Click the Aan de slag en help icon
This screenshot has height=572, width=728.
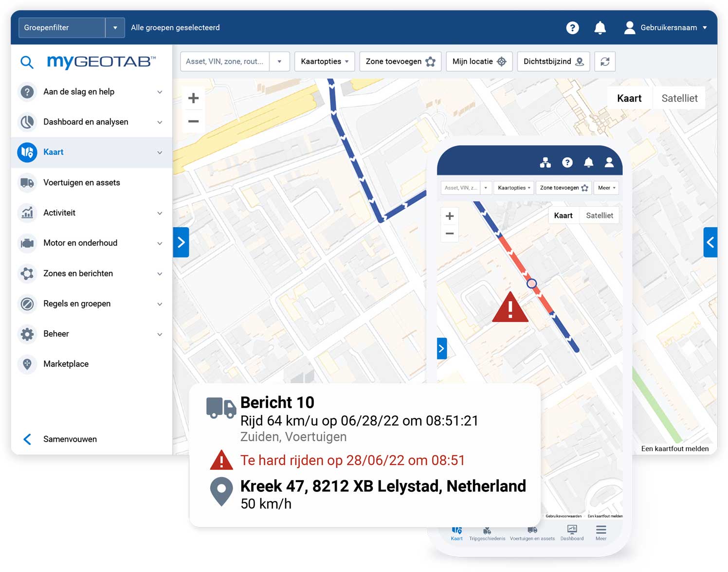tap(27, 91)
